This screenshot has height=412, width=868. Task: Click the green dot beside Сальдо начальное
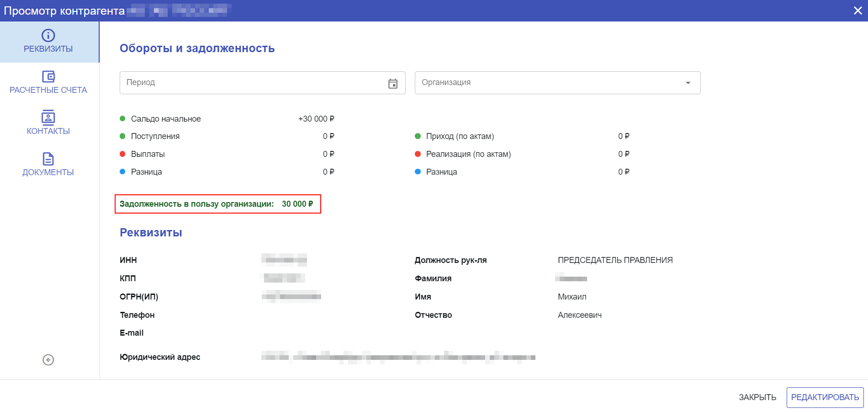(122, 119)
